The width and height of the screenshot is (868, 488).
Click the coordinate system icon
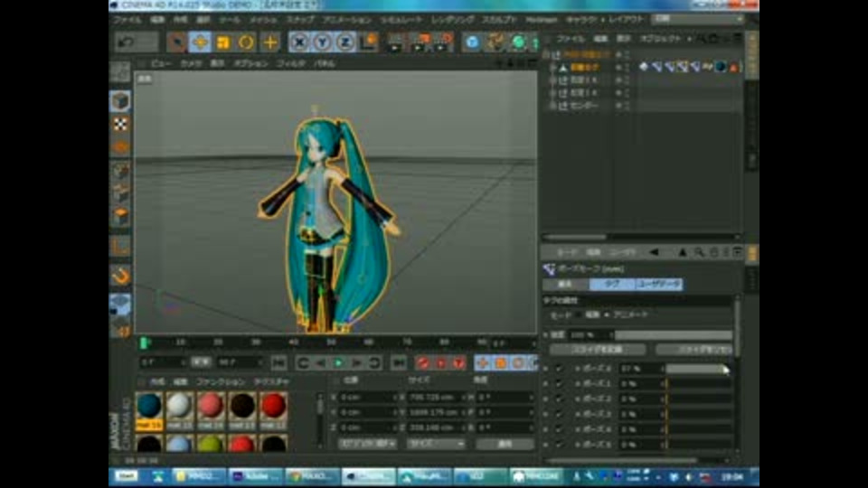pyautogui.click(x=369, y=42)
